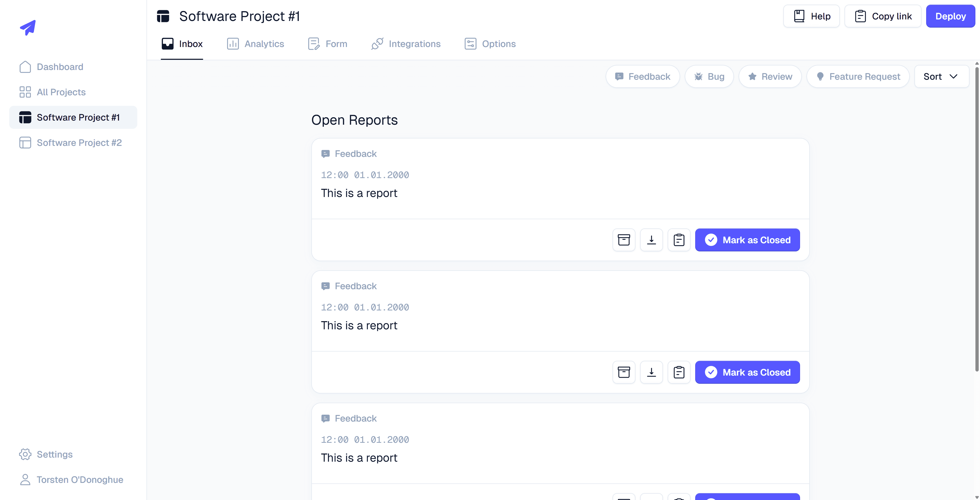The image size is (980, 500).
Task: Open Settings via the gear icon
Action: [25, 454]
